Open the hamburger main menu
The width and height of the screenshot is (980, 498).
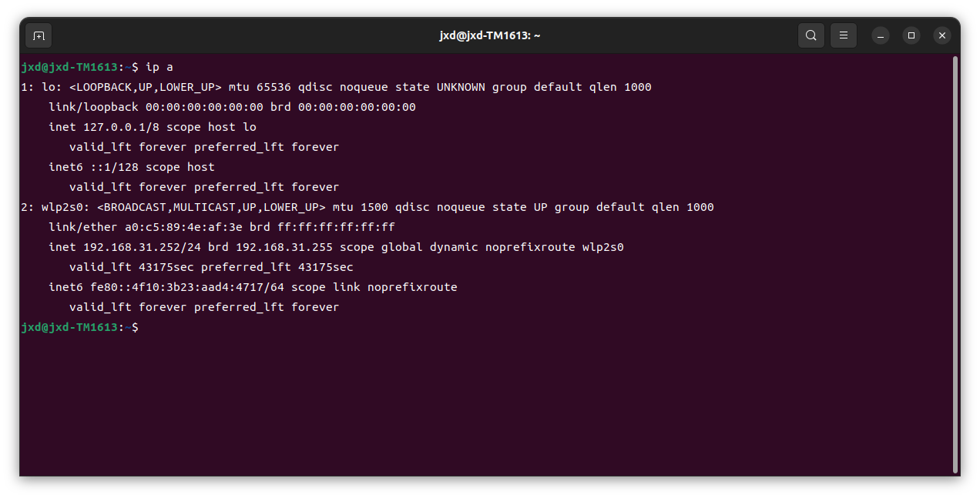844,35
